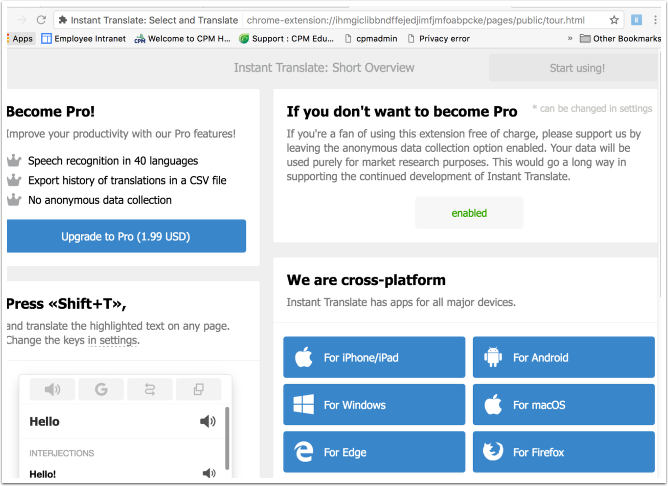
Task: Click the copy icon in the popup toolbar
Action: 199,389
